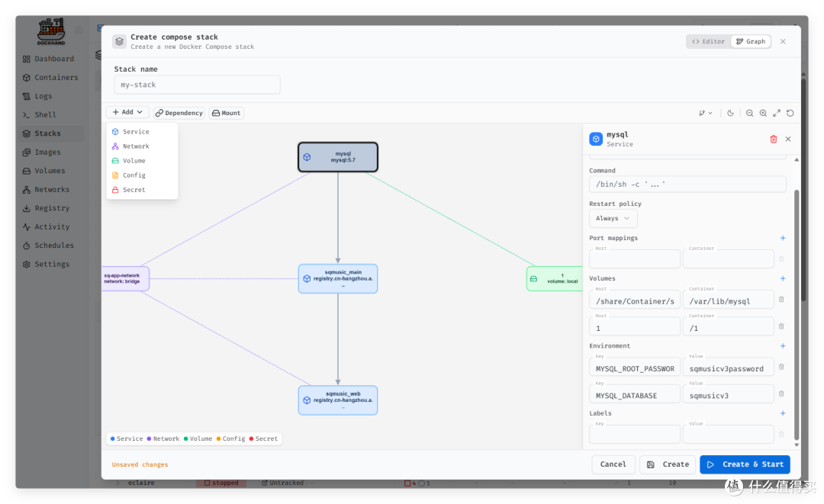
Task: Click the Dockhand ship logo
Action: [x=51, y=31]
